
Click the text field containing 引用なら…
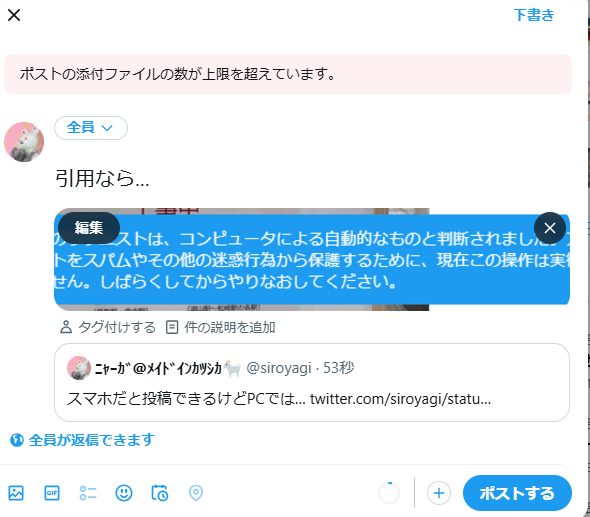(x=312, y=178)
